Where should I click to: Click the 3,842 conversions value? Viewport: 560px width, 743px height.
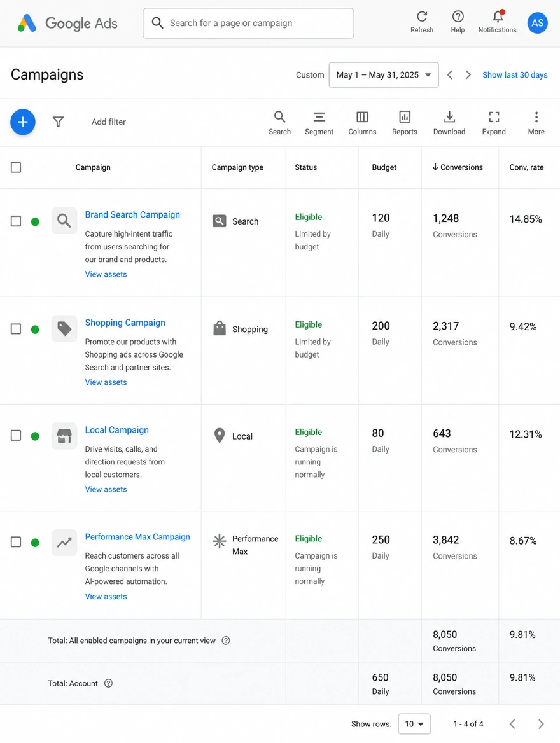coord(445,539)
